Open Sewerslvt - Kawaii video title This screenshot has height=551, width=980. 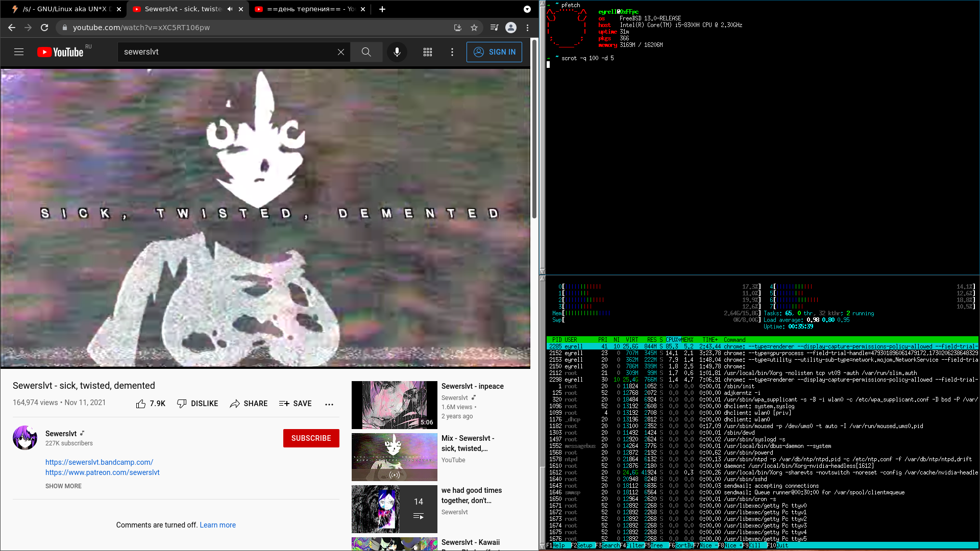[471, 542]
